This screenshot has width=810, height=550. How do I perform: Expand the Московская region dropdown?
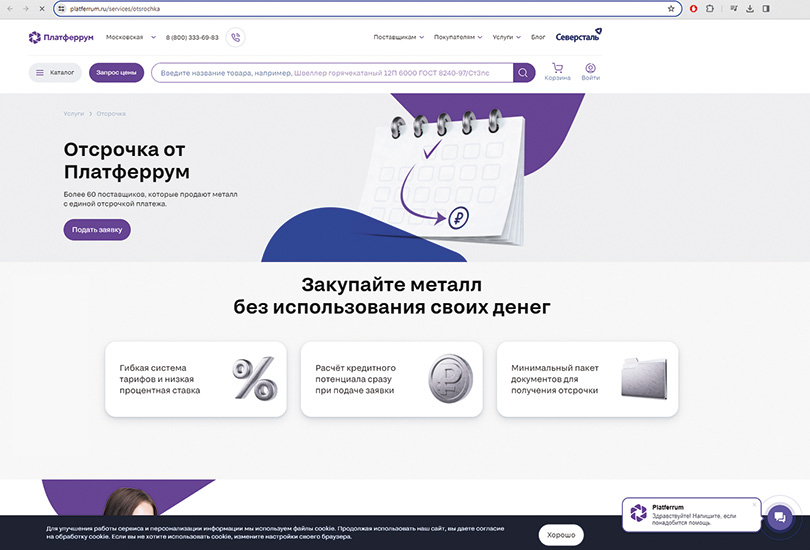tap(131, 37)
